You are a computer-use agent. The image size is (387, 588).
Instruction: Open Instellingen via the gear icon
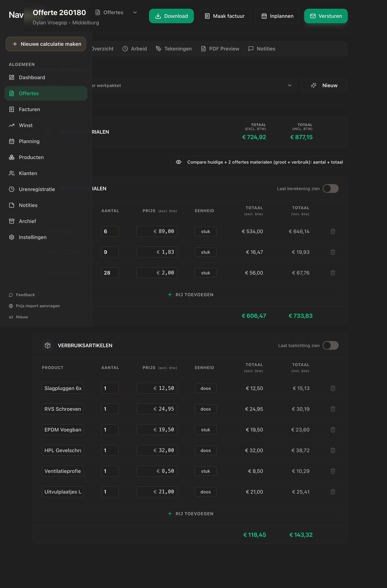pyautogui.click(x=12, y=237)
